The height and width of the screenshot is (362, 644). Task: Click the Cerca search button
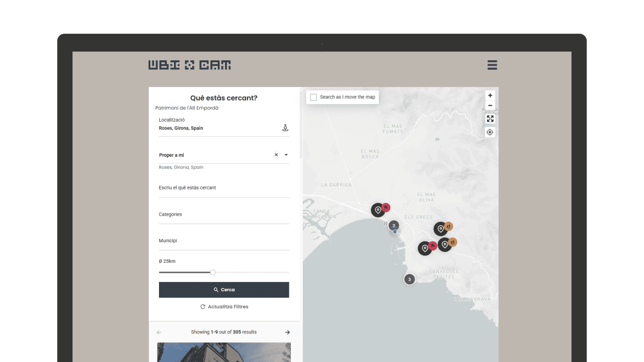224,290
